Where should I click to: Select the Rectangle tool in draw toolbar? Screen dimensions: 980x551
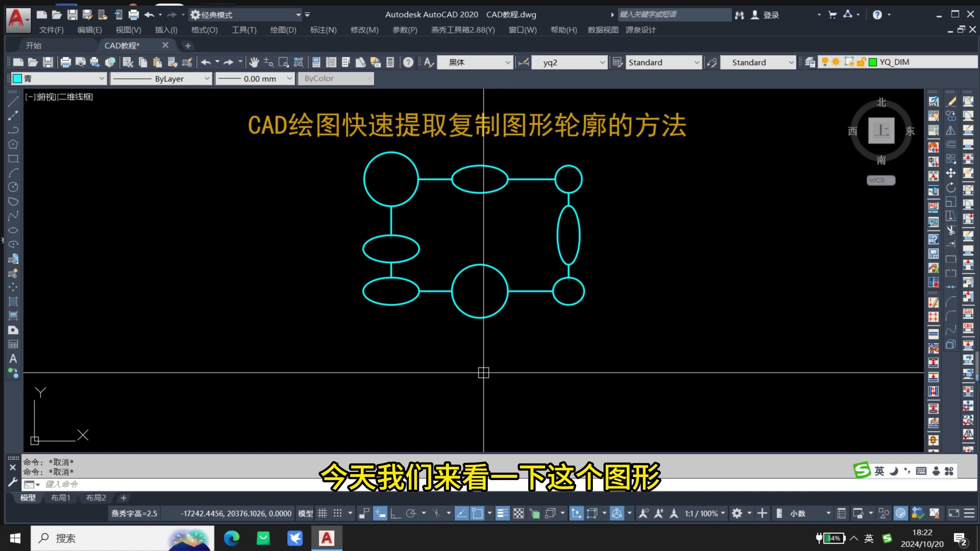pos(13,159)
